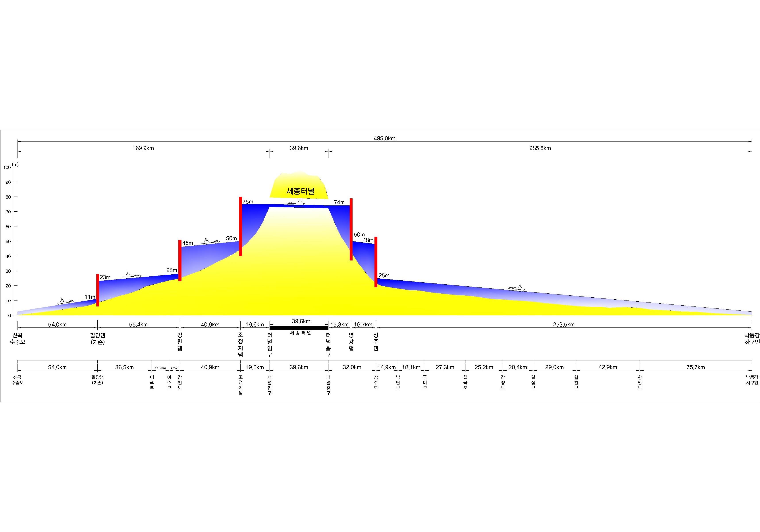Select the vertical 상주댐 label
The image size is (760, 532).
(x=376, y=342)
